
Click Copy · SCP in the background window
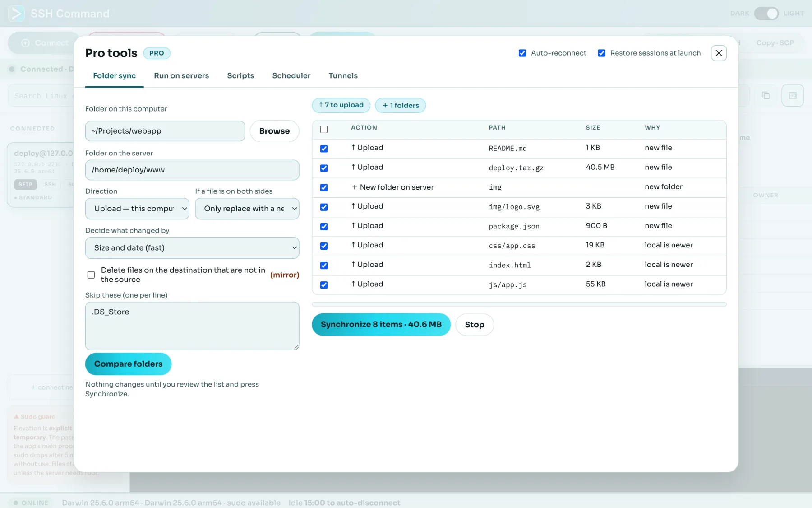[775, 43]
